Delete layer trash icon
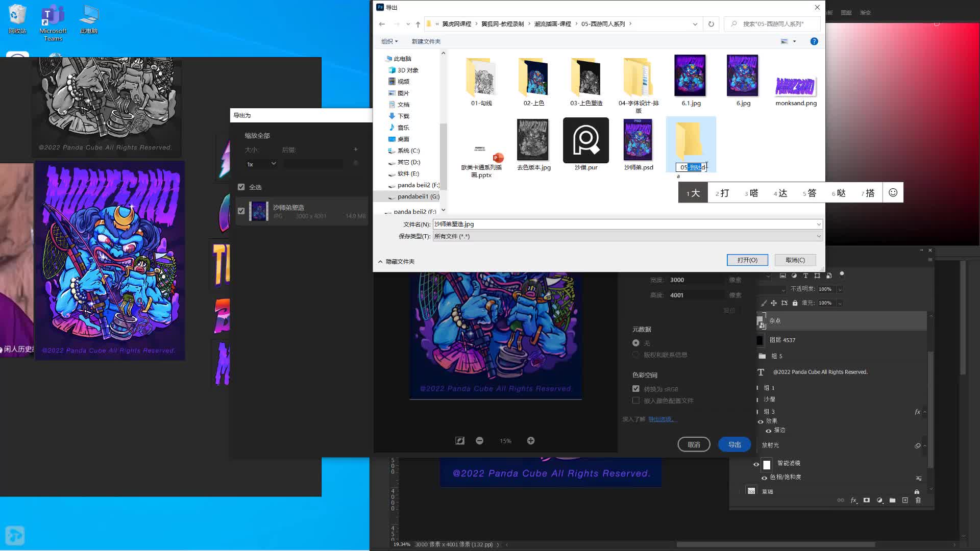Image resolution: width=980 pixels, height=551 pixels. pyautogui.click(x=918, y=500)
